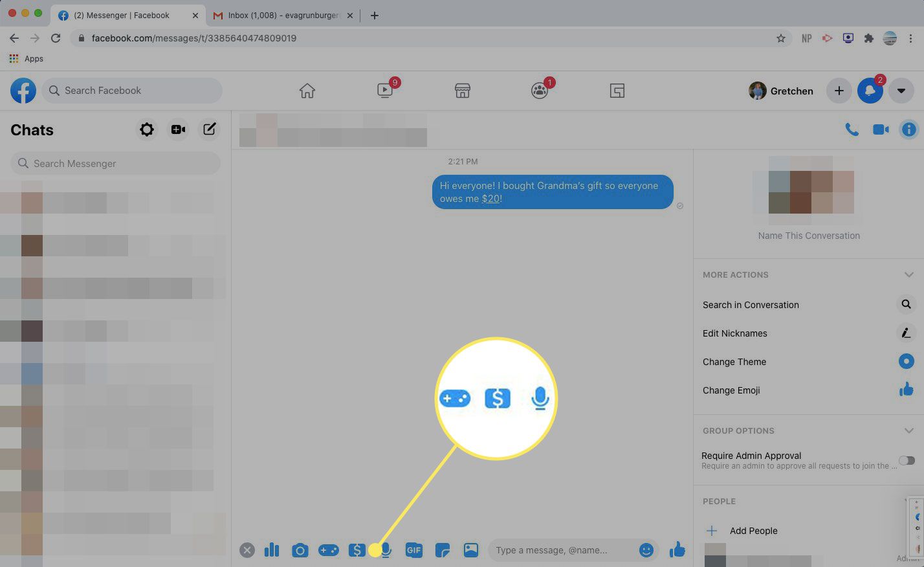The height and width of the screenshot is (567, 924).
Task: Collapse the Group Options section
Action: (908, 430)
